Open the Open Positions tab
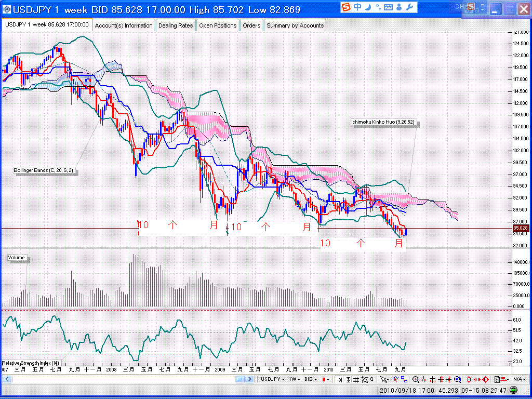The image size is (532, 399). [x=218, y=25]
